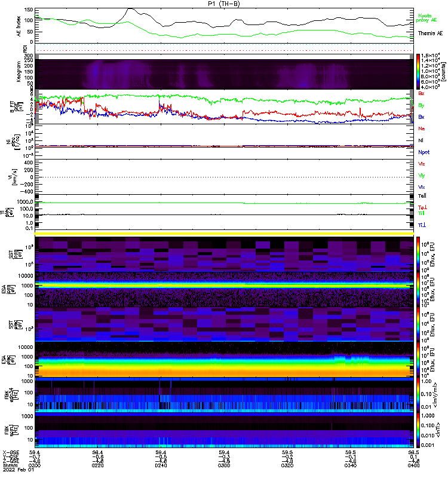Click the "0340" time axis label
Viewport: 448px width, 478px height.
point(351,465)
